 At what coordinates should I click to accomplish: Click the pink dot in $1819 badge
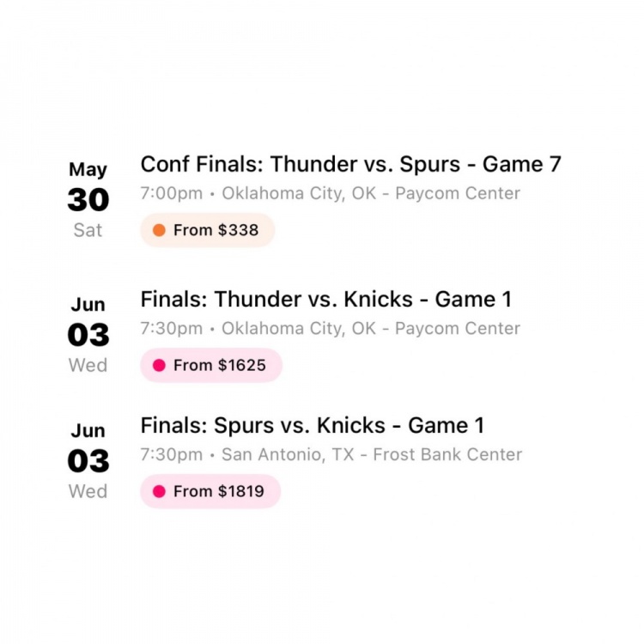pos(159,491)
